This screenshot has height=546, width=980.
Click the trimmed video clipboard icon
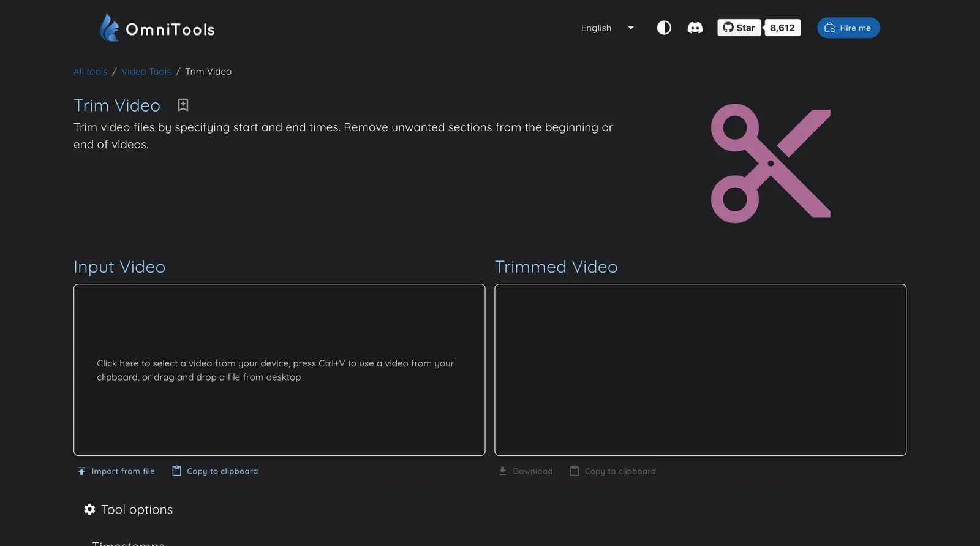coord(574,471)
